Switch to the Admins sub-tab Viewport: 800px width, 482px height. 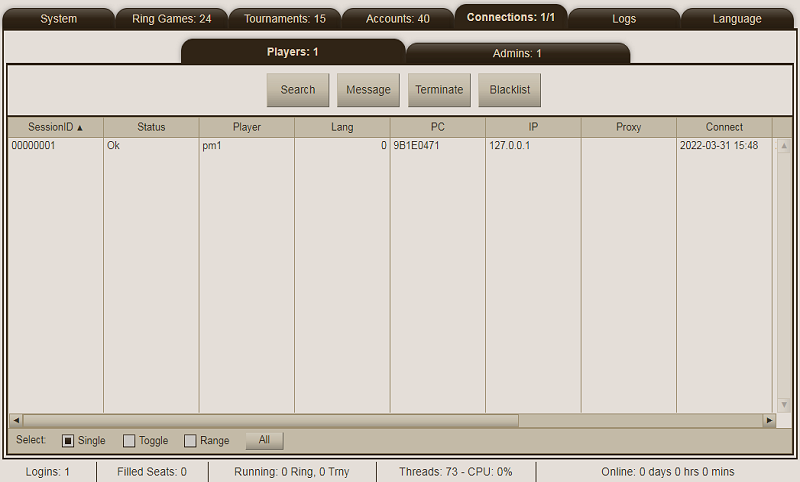pos(517,54)
